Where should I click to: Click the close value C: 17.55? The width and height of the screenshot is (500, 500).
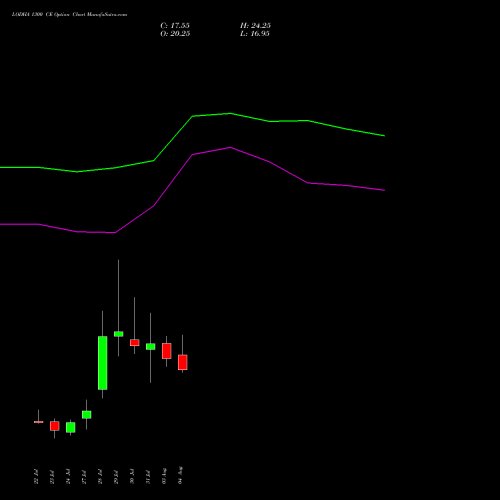(175, 26)
